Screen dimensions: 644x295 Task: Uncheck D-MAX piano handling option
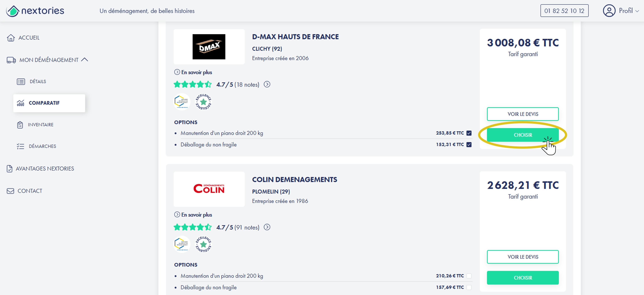point(469,133)
